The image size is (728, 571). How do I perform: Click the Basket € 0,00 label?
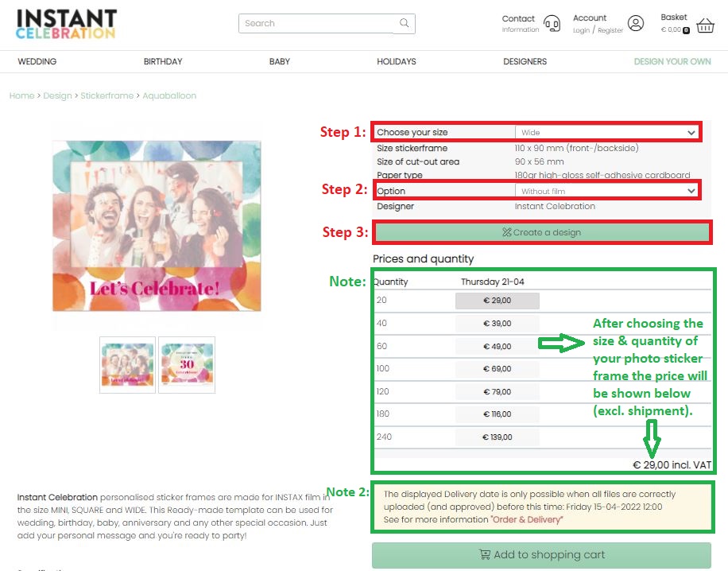tap(674, 22)
